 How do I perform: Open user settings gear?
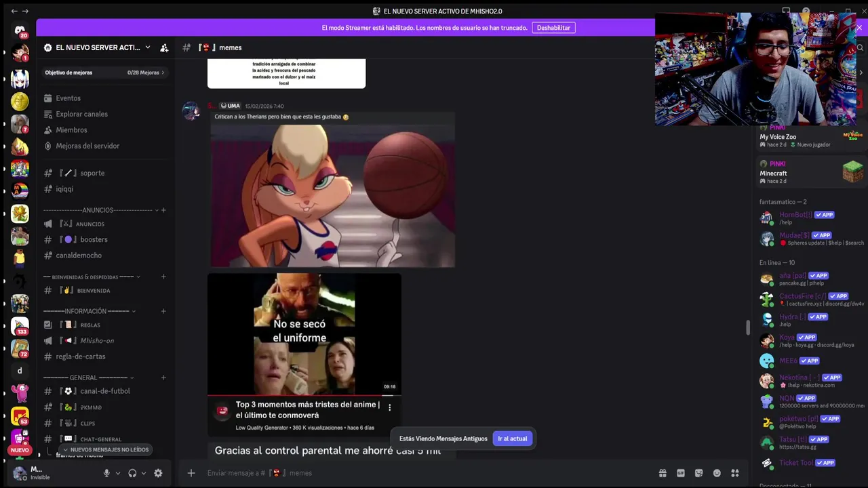158,473
